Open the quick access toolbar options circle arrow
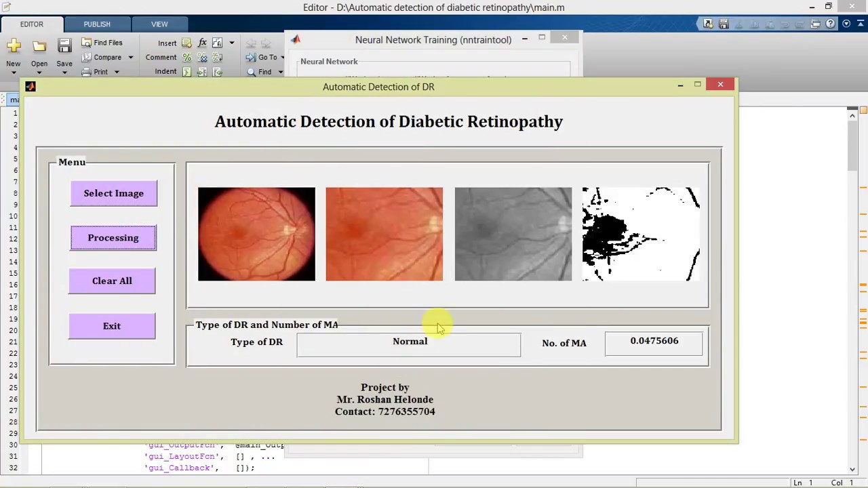 click(x=846, y=24)
